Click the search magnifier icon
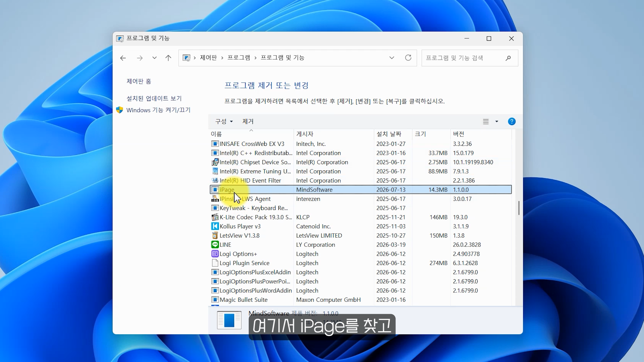 (x=508, y=58)
